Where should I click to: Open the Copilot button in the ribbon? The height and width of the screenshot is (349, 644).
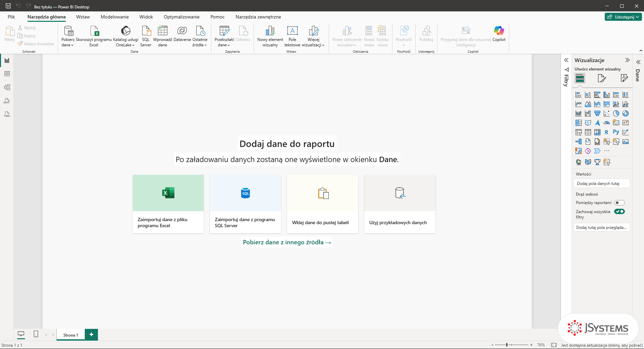pos(499,34)
